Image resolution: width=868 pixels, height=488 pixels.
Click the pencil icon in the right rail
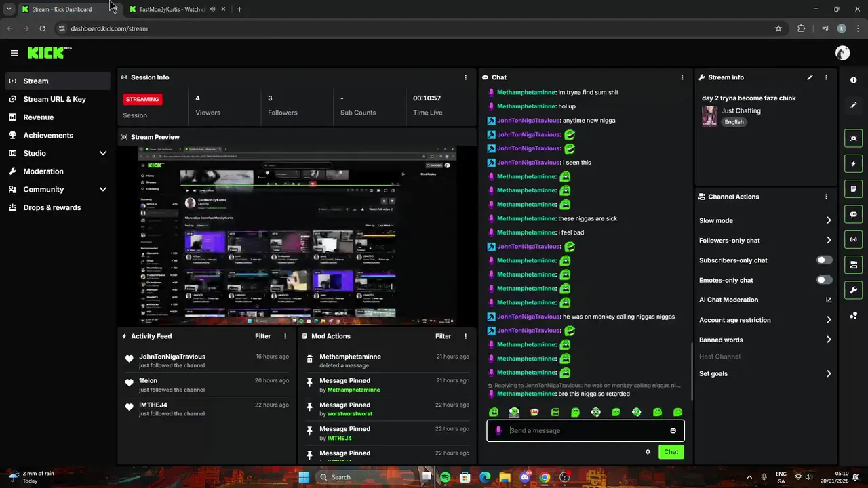853,105
